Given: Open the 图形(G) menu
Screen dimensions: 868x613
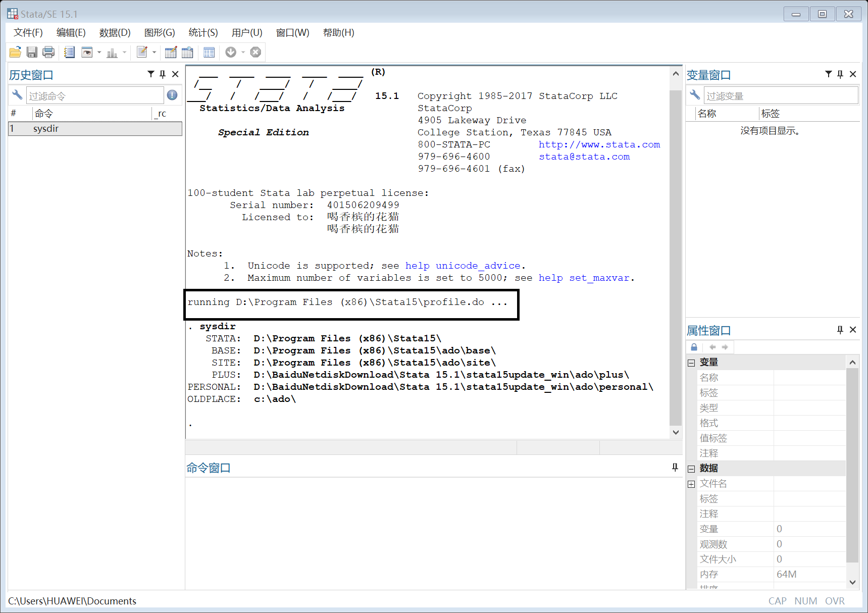Looking at the screenshot, I should point(160,33).
